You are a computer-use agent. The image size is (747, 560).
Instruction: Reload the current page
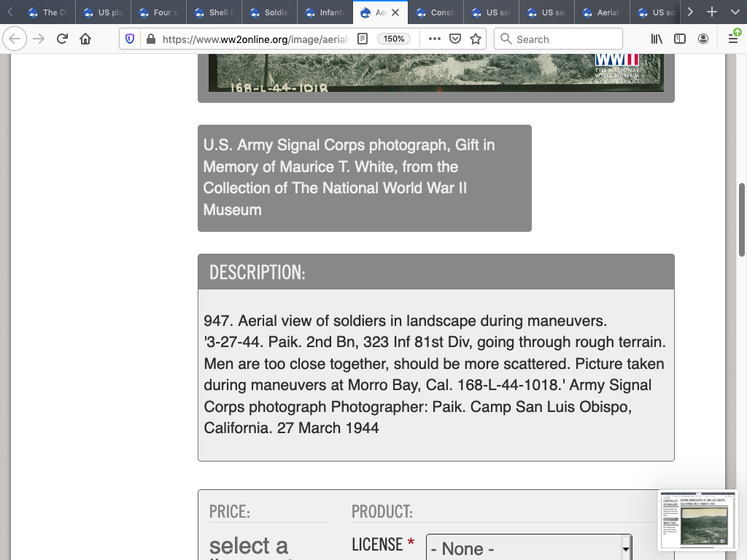[x=62, y=39]
